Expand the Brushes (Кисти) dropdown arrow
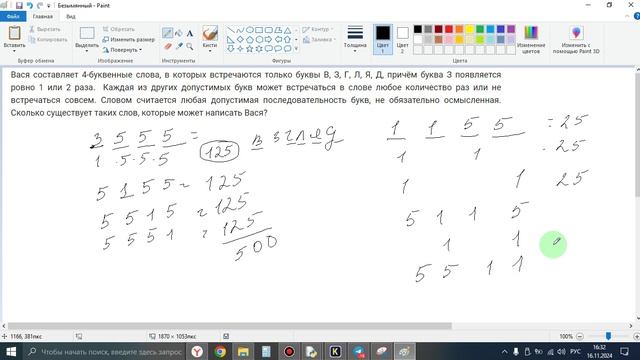This screenshot has height=360, width=640. (210, 51)
